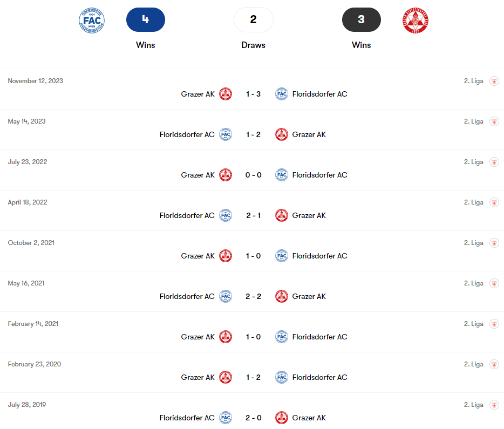
Task: Click 2. Liga label for May 16, 2021 match
Action: pyautogui.click(x=473, y=283)
